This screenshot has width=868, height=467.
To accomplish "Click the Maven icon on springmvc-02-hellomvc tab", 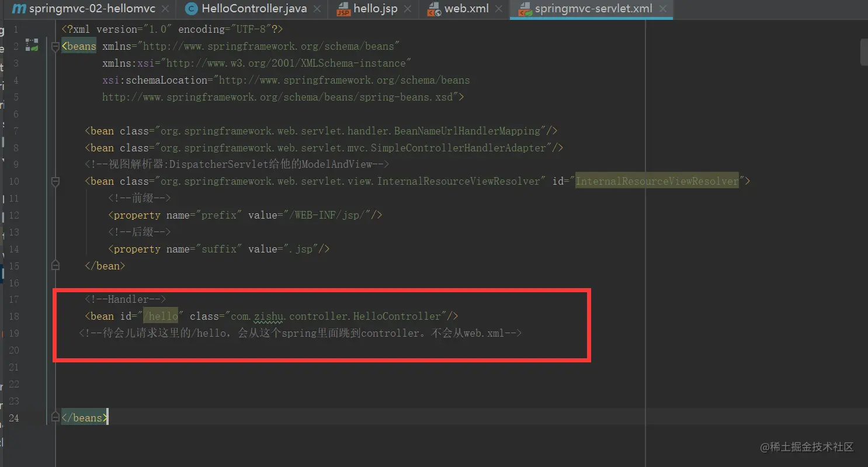I will click(x=19, y=9).
